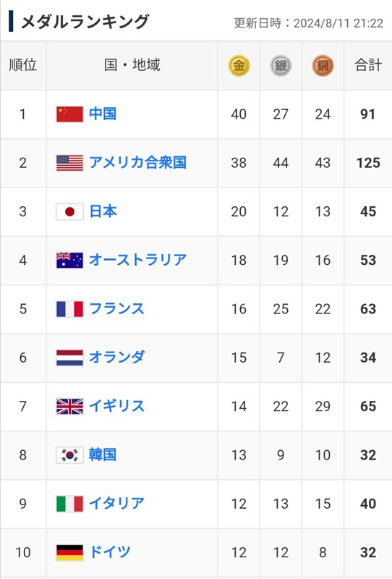Click the silver medal column icon

point(281,66)
